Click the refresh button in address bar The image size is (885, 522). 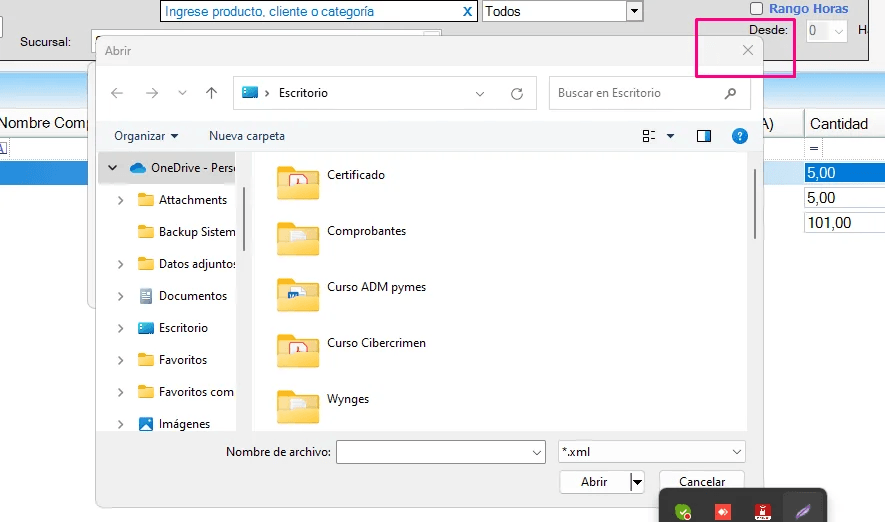pos(517,93)
